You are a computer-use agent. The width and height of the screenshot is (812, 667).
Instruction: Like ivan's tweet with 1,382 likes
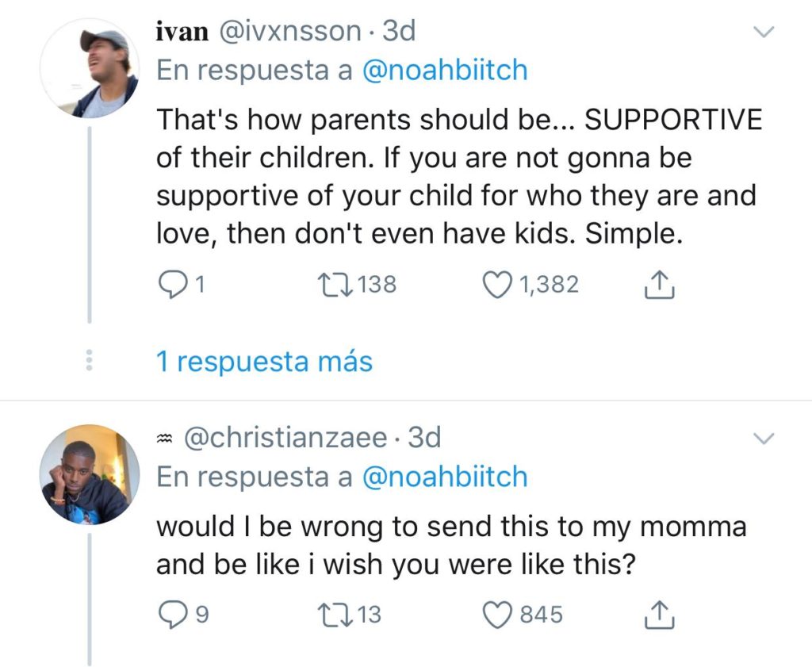499,285
